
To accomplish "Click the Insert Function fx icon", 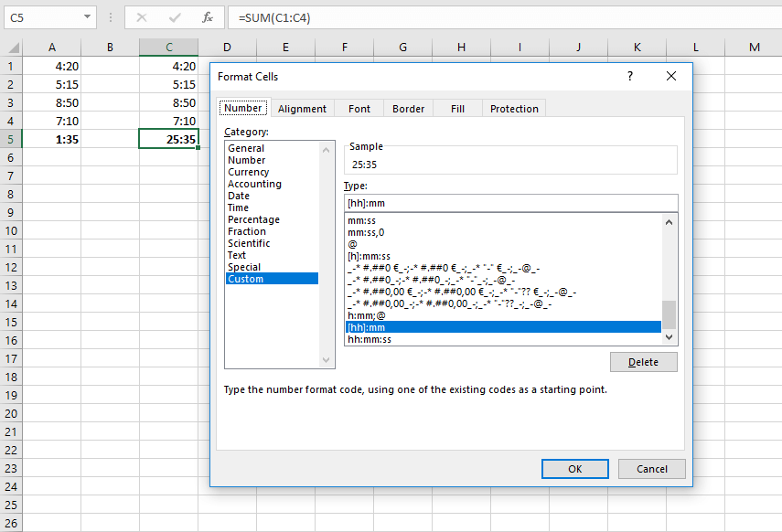I will pyautogui.click(x=208, y=18).
